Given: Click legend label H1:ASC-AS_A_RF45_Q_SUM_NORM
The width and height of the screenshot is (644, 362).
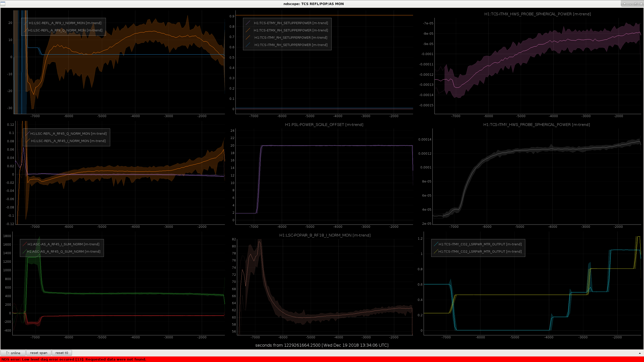Looking at the screenshot, I should 64,251.
